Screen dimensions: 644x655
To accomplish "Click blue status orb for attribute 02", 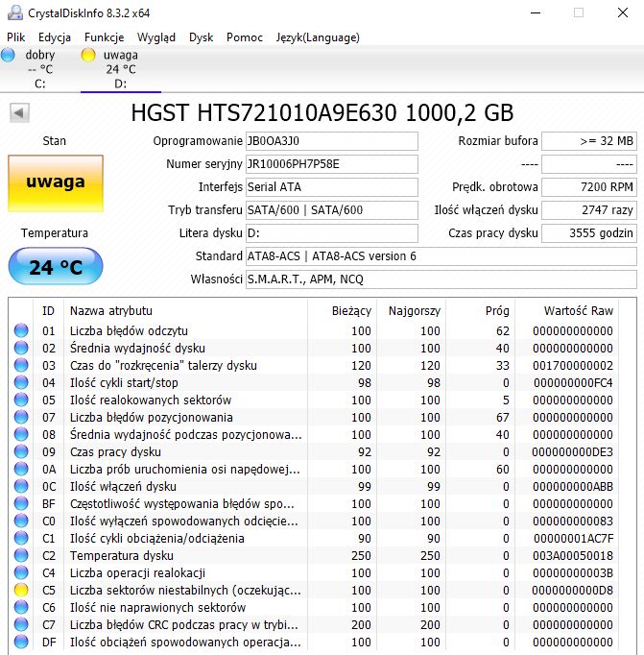I will tap(21, 348).
